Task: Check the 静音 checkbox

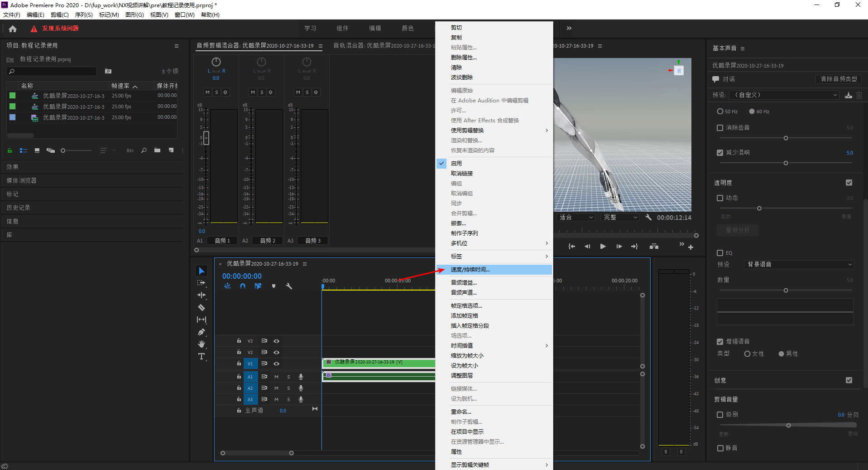Action: click(720, 448)
